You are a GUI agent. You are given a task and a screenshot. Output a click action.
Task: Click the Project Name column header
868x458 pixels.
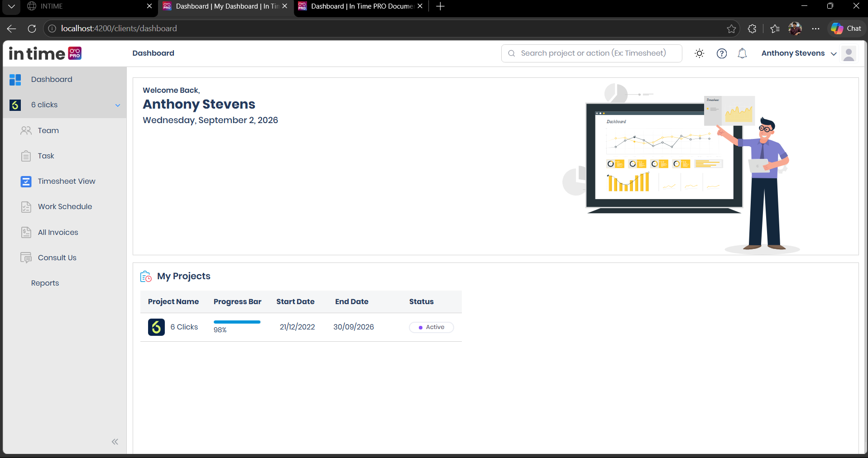173,302
